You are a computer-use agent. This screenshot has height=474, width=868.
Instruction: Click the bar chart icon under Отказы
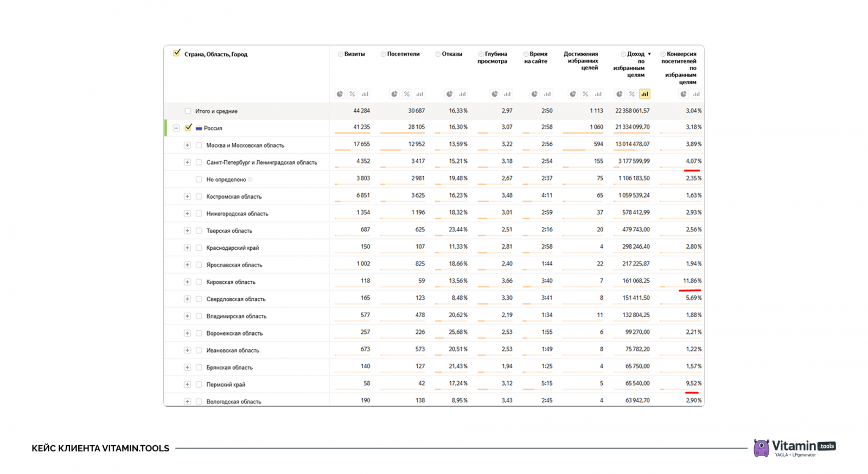pyautogui.click(x=462, y=94)
